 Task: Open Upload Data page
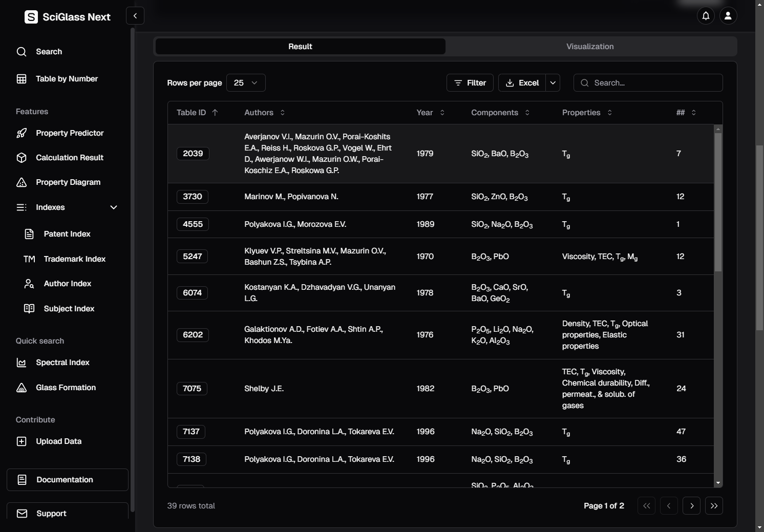(x=58, y=441)
